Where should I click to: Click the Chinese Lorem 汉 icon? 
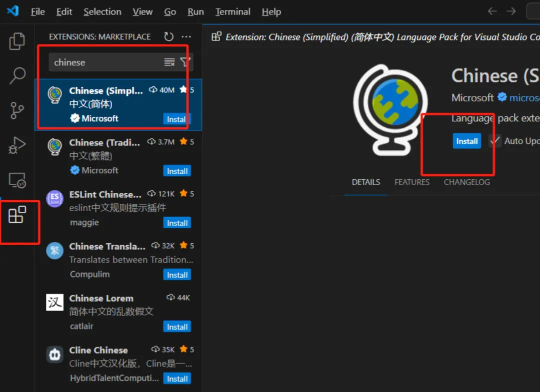click(x=55, y=302)
